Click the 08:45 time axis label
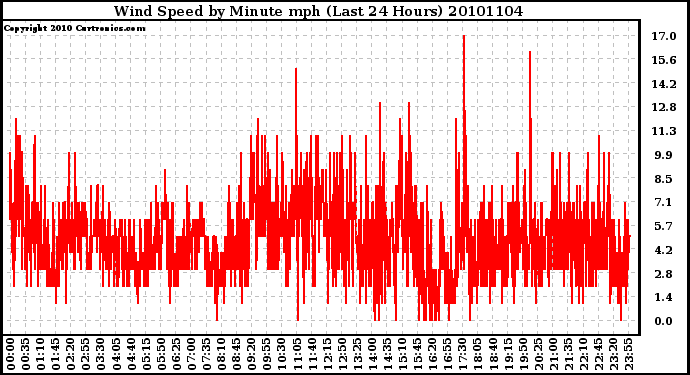 point(237,355)
